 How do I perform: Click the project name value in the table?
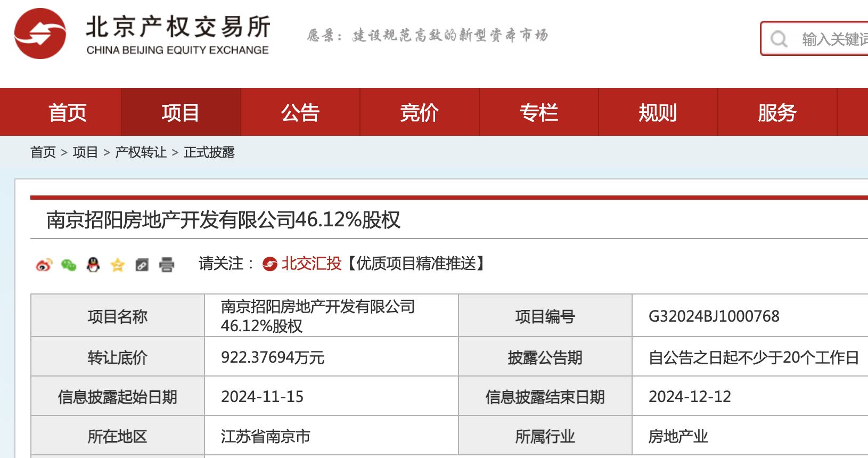317,316
